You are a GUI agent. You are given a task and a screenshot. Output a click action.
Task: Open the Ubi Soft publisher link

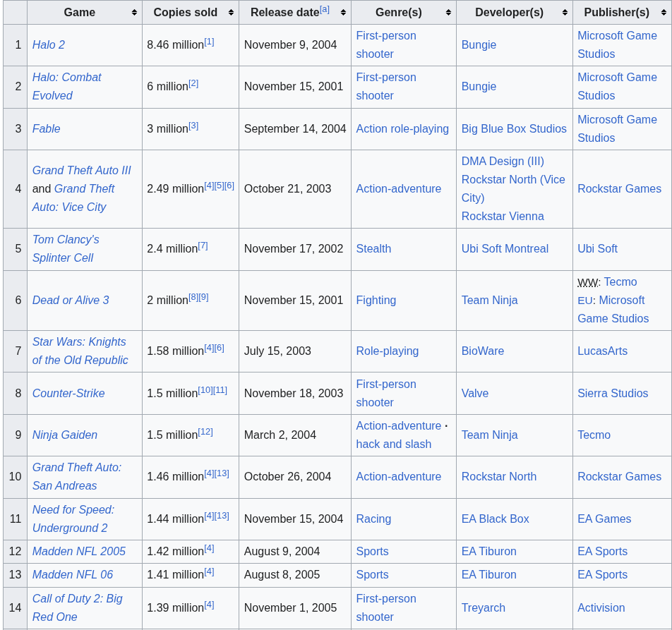(x=597, y=248)
